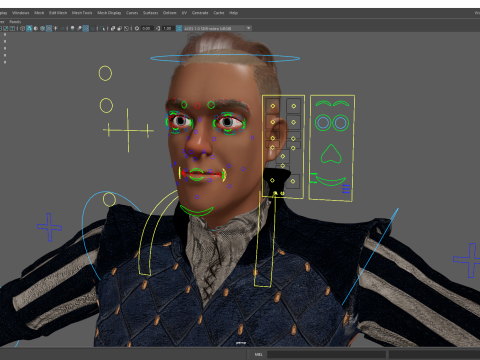The height and width of the screenshot is (360, 480).
Task: Open the viewport Panels menu
Action: (15, 22)
